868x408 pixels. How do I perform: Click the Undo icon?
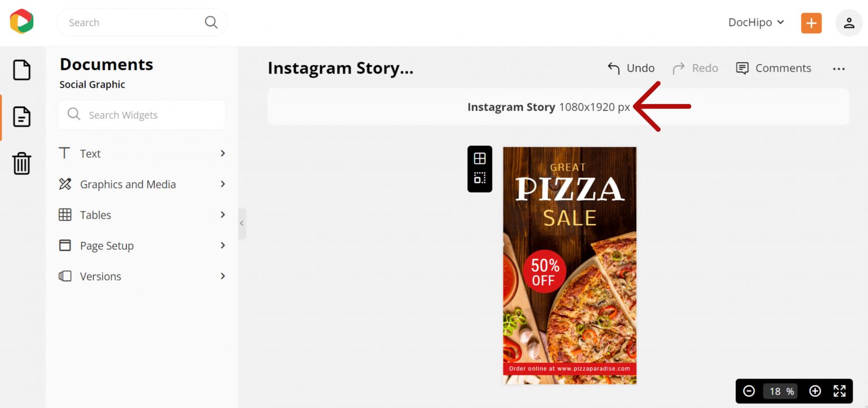[614, 68]
